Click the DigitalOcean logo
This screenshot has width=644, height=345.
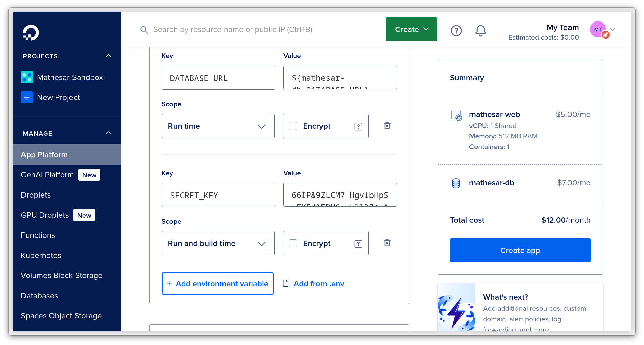click(31, 33)
